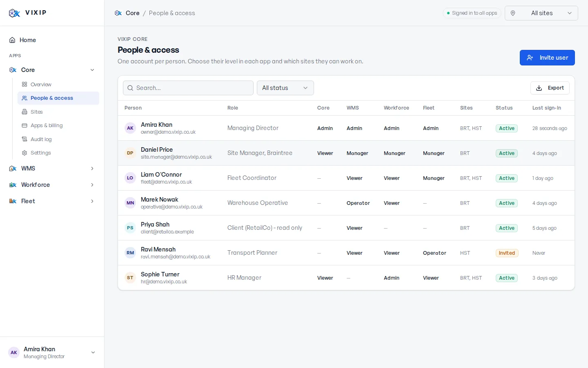The width and height of the screenshot is (588, 368).
Task: Click Marek Nowak's name
Action: tap(160, 200)
